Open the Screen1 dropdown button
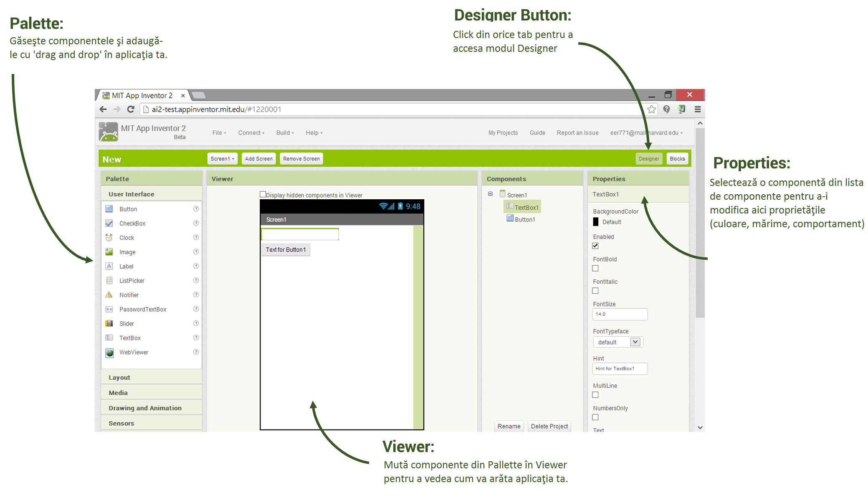Screen dimensions: 868x503 point(222,159)
